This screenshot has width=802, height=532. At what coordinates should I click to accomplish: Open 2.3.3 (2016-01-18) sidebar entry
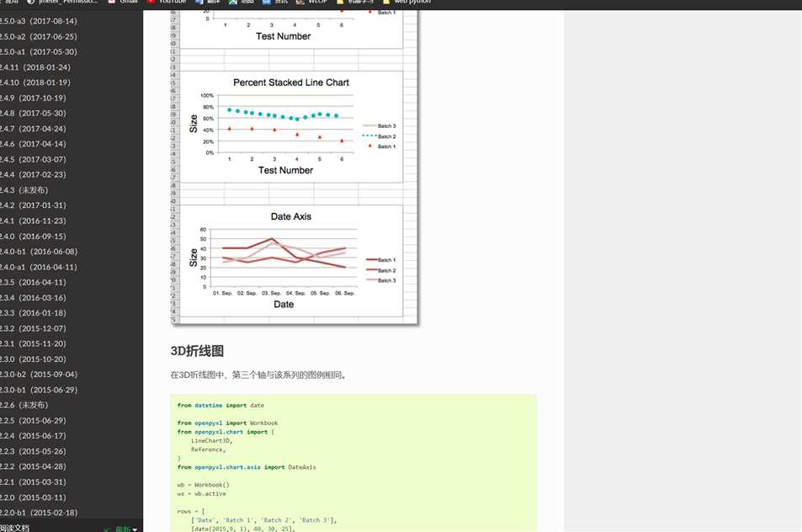[x=33, y=312]
